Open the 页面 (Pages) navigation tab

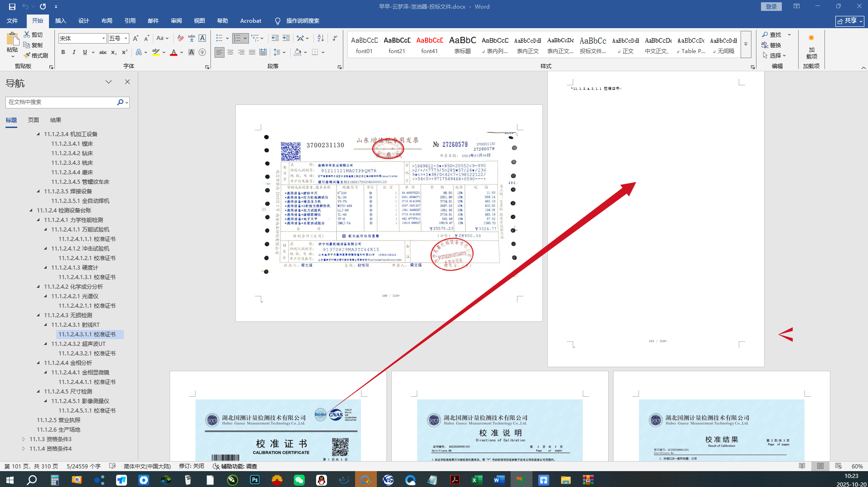[x=33, y=120]
